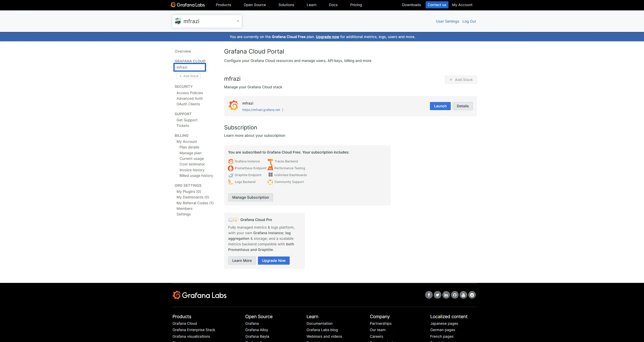Click Japanese pages footer link
The height and width of the screenshot is (342, 644).
click(x=444, y=323)
